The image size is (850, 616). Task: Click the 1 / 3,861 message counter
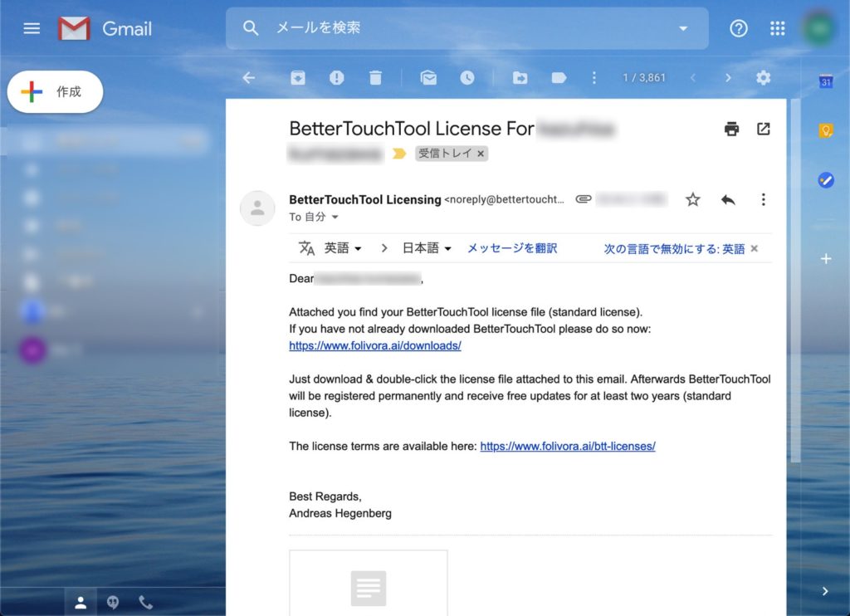pos(644,77)
